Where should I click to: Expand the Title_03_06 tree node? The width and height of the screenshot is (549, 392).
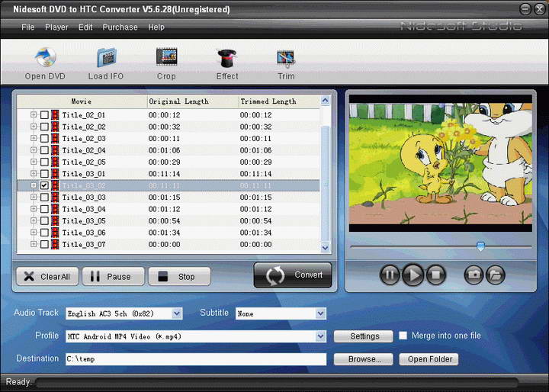click(34, 233)
